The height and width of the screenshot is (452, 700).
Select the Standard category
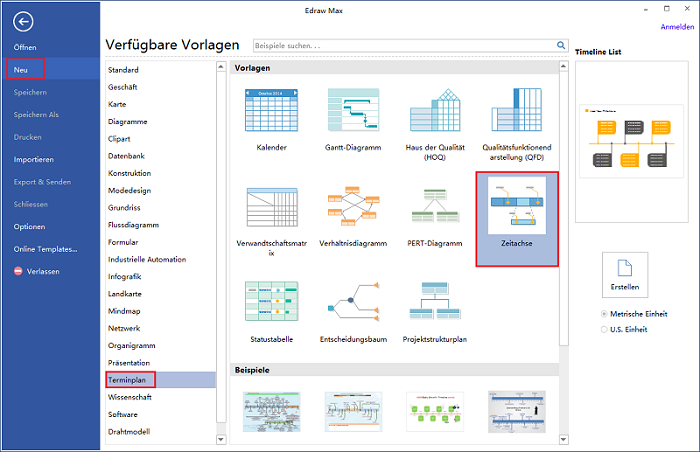click(123, 70)
